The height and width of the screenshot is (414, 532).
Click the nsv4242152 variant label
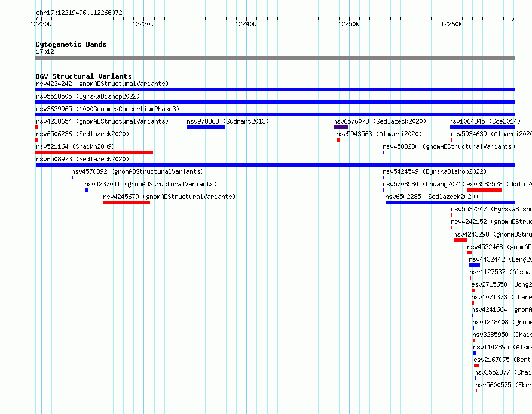tap(491, 222)
